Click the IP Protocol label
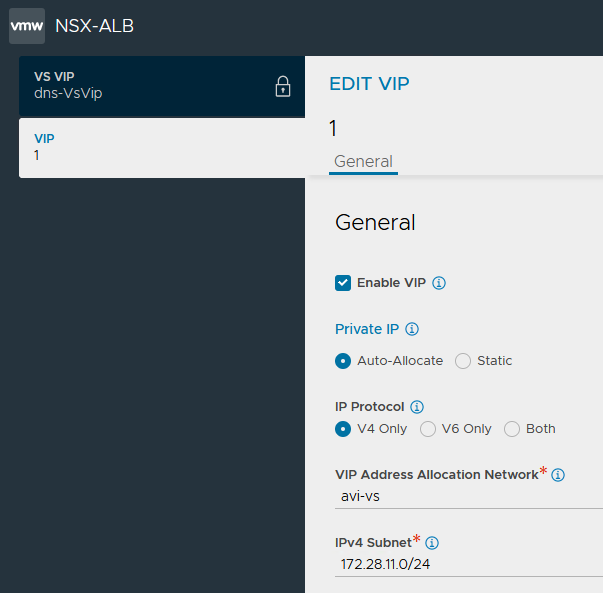The width and height of the screenshot is (603, 593). (x=370, y=407)
